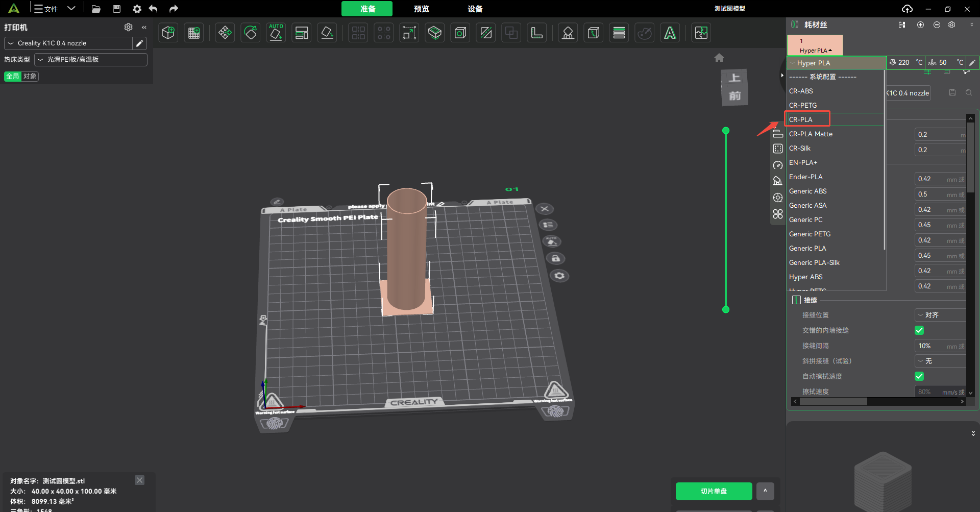Viewport: 980px width, 512px height.
Task: Remove a filament with minus icon
Action: click(937, 25)
